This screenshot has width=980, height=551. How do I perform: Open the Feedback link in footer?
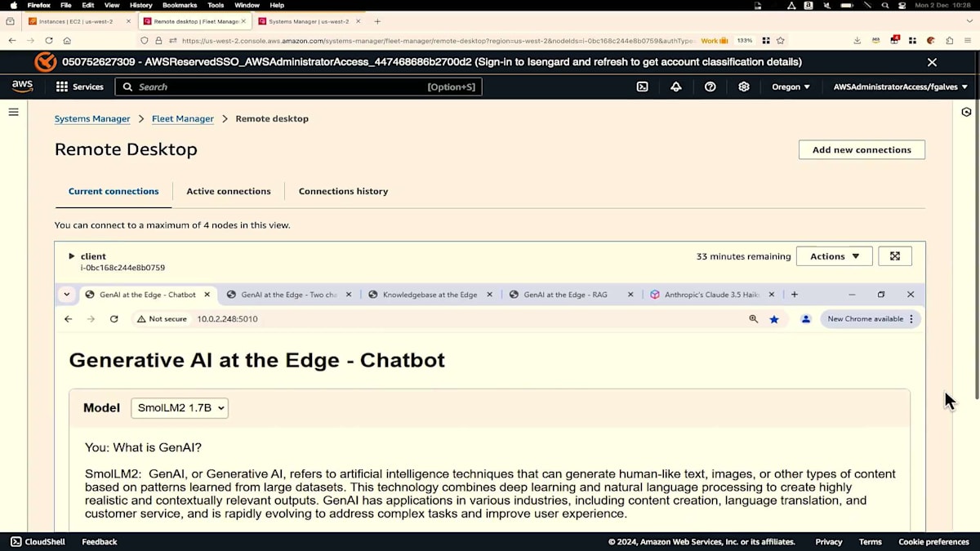point(100,542)
